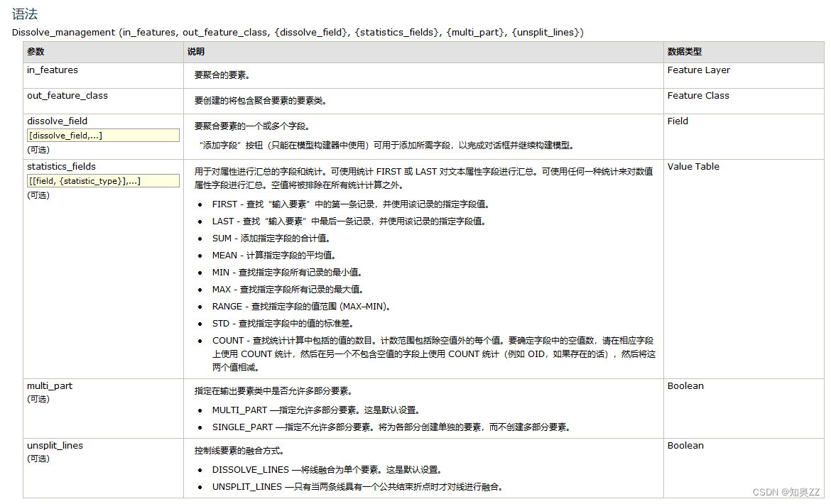Click the [dissolve_field,...] input field
The height and width of the screenshot is (504, 831).
(103, 135)
